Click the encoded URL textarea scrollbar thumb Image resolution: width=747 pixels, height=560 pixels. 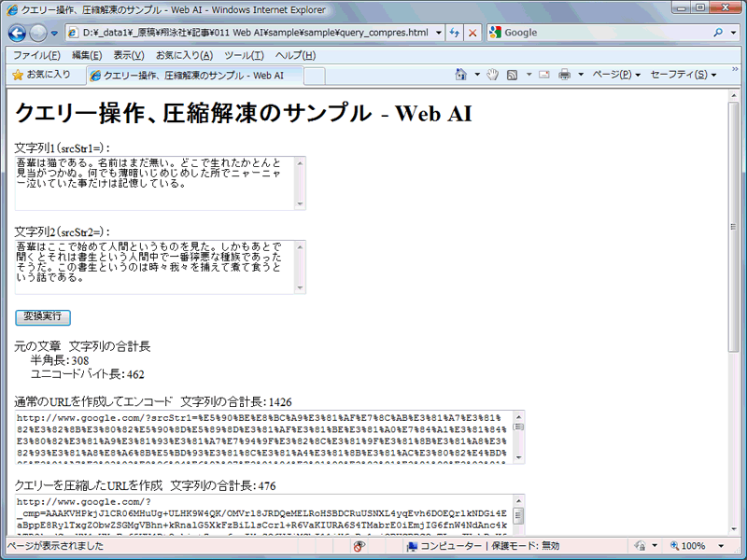point(519,427)
